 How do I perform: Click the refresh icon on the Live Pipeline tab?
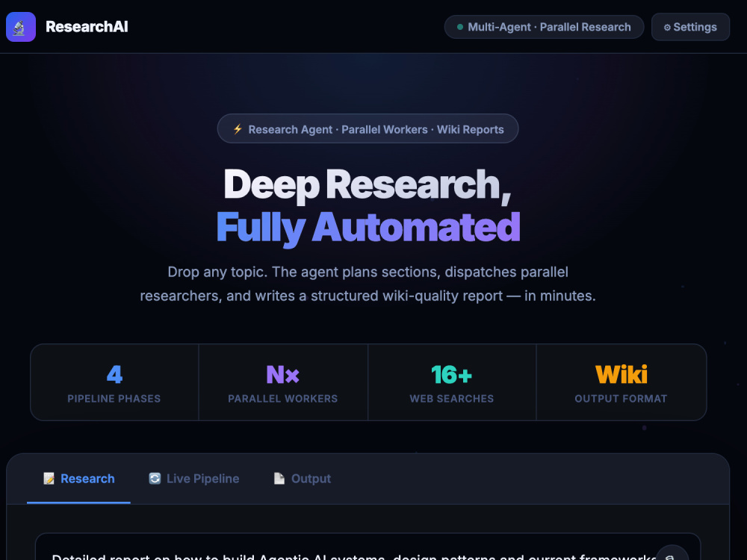pyautogui.click(x=155, y=479)
